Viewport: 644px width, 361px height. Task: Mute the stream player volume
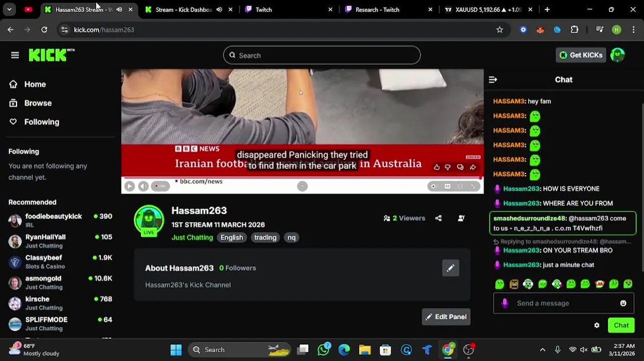click(143, 186)
